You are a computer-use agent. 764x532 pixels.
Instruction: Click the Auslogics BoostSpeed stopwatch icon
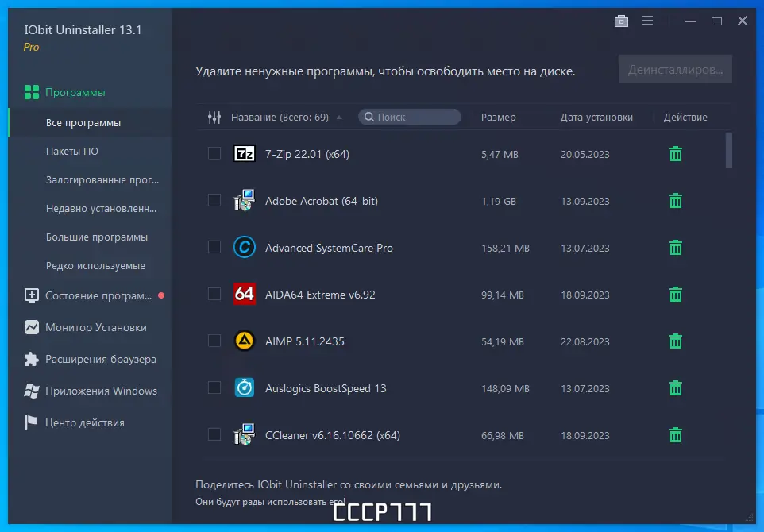(244, 387)
